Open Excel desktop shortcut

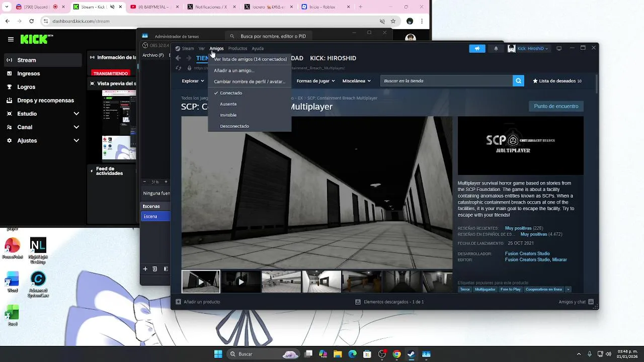pyautogui.click(x=13, y=315)
